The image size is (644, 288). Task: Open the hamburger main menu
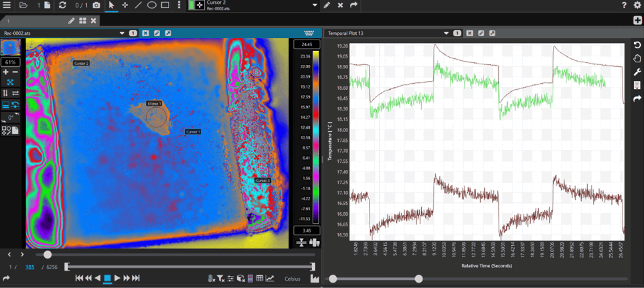point(7,5)
